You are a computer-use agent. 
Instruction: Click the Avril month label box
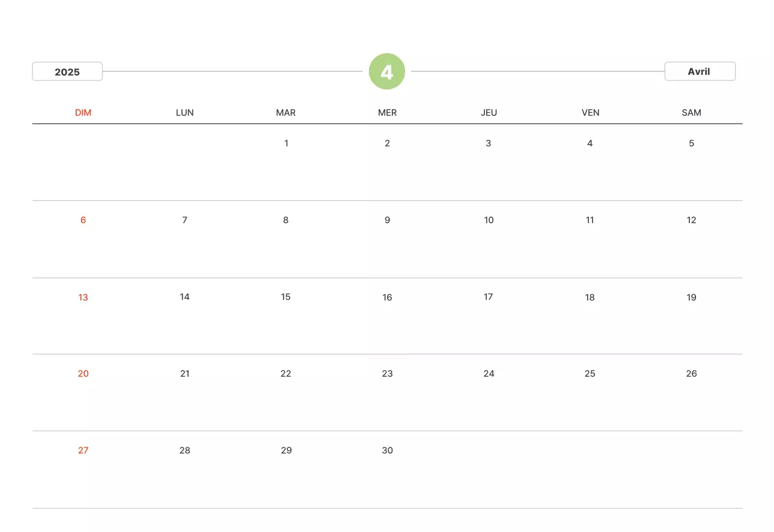[x=700, y=71]
